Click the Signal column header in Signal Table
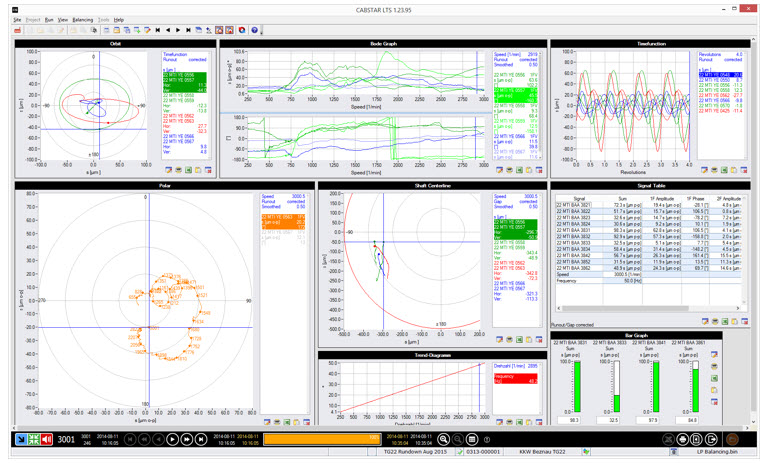Screen dimensions: 766x463 coord(578,198)
